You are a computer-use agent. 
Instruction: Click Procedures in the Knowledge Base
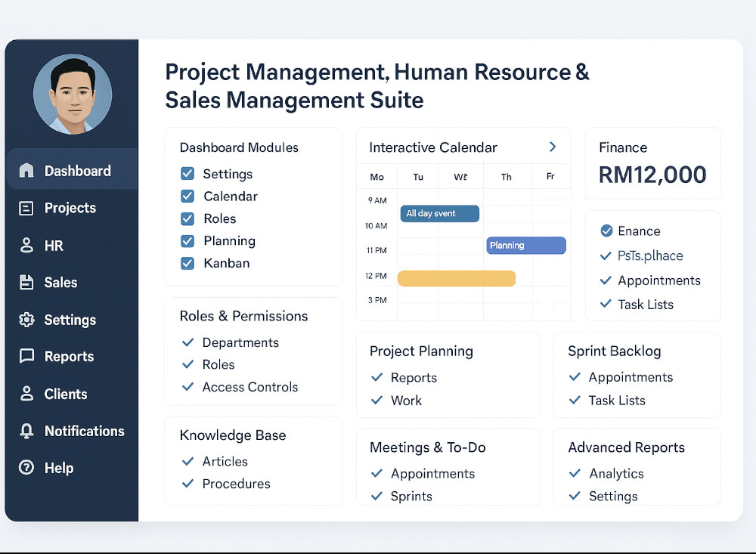(x=237, y=484)
